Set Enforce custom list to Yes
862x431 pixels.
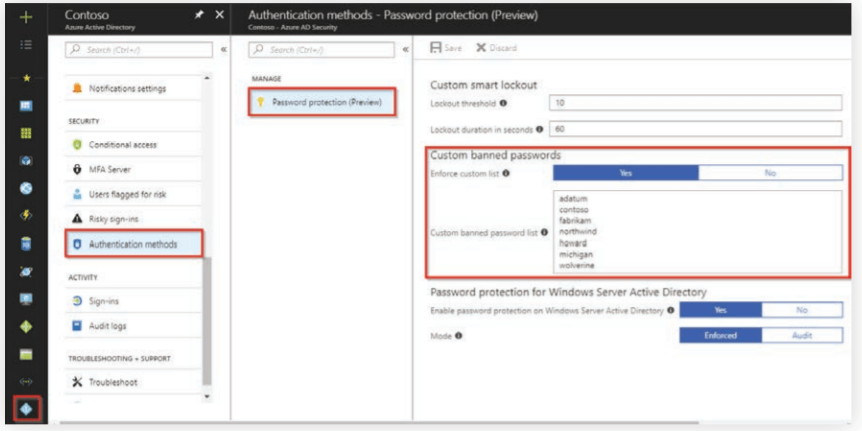point(626,173)
